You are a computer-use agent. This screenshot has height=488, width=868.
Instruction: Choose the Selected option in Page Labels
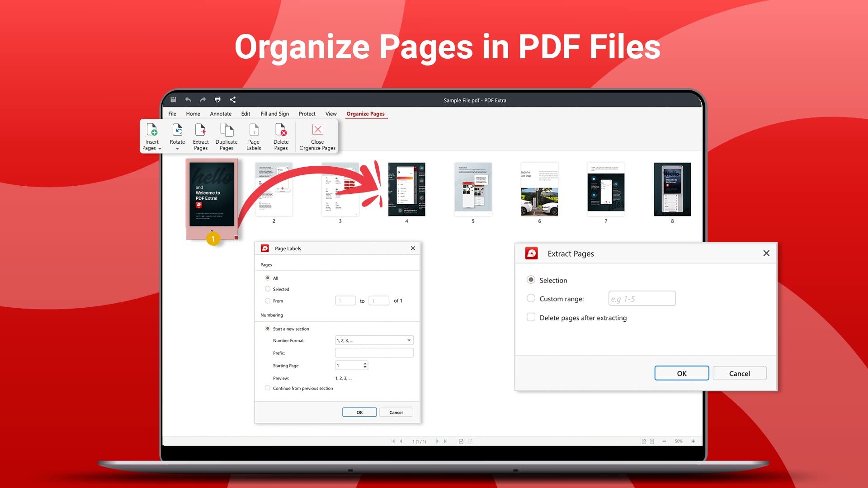pos(268,289)
